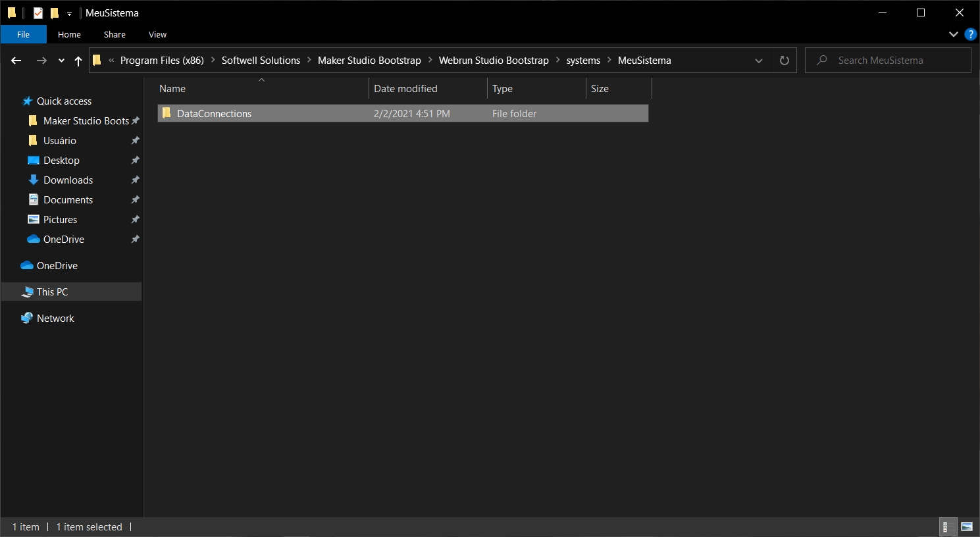980x537 pixels.
Task: Switch to details view layout icon
Action: [945, 526]
